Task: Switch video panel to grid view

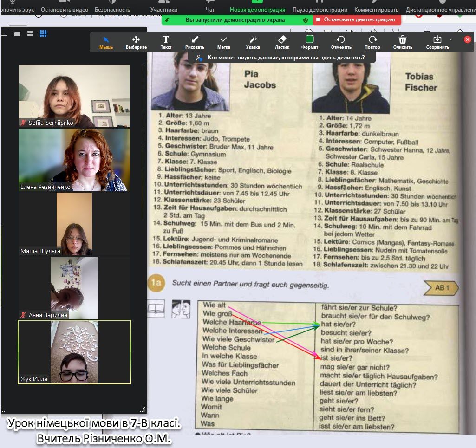Action: click(x=43, y=33)
